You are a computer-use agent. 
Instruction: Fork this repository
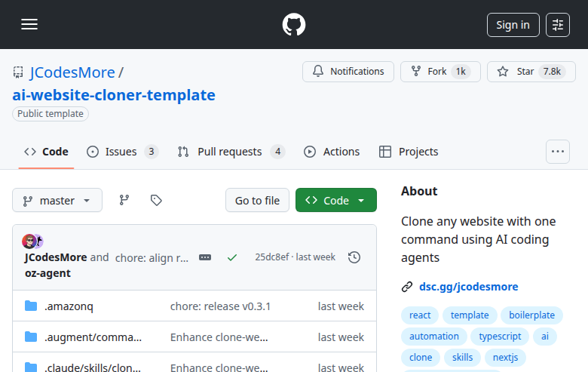click(440, 72)
